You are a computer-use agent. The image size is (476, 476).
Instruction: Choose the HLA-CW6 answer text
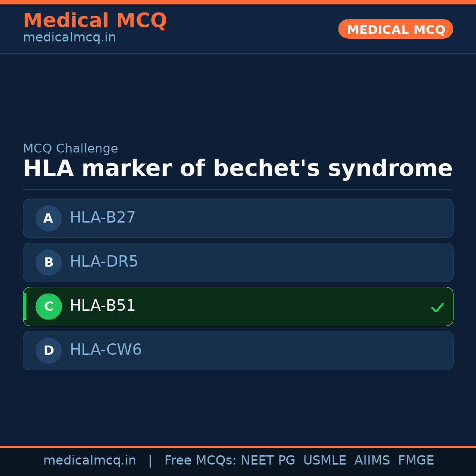point(105,350)
